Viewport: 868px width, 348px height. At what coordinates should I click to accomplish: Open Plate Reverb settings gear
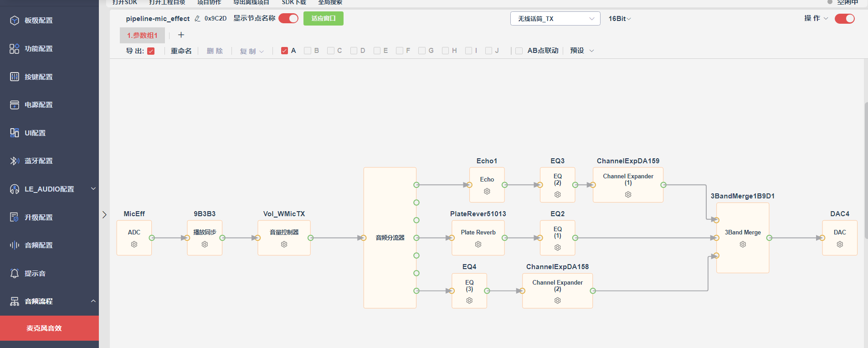(478, 244)
